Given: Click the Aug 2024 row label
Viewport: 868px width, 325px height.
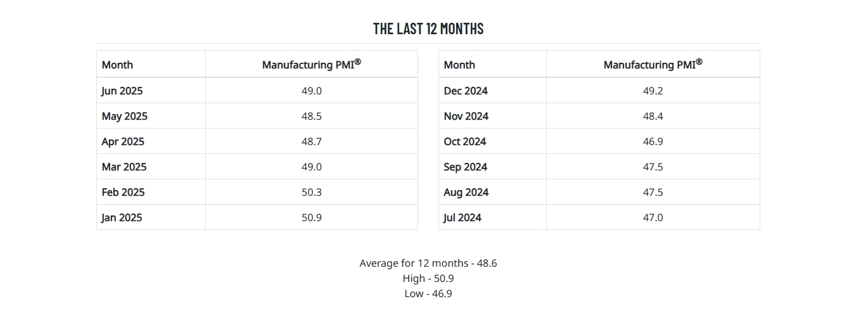Looking at the screenshot, I should pos(466,192).
